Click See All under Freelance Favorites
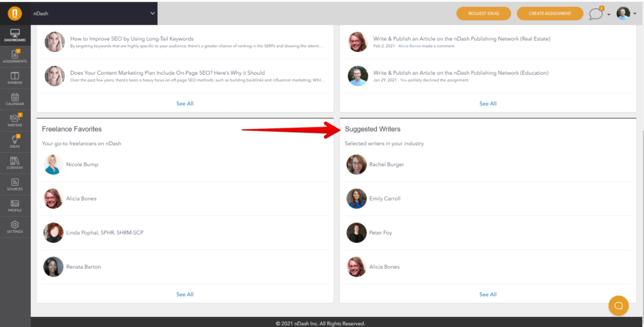 185,294
